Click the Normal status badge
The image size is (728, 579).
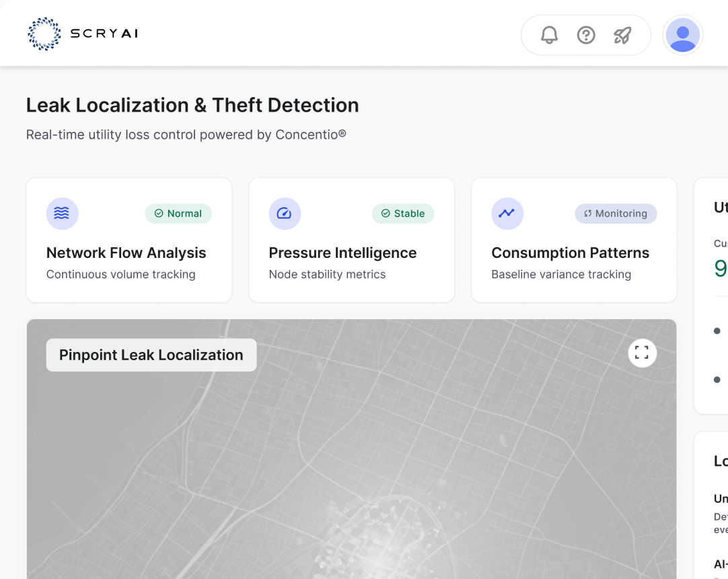click(178, 213)
